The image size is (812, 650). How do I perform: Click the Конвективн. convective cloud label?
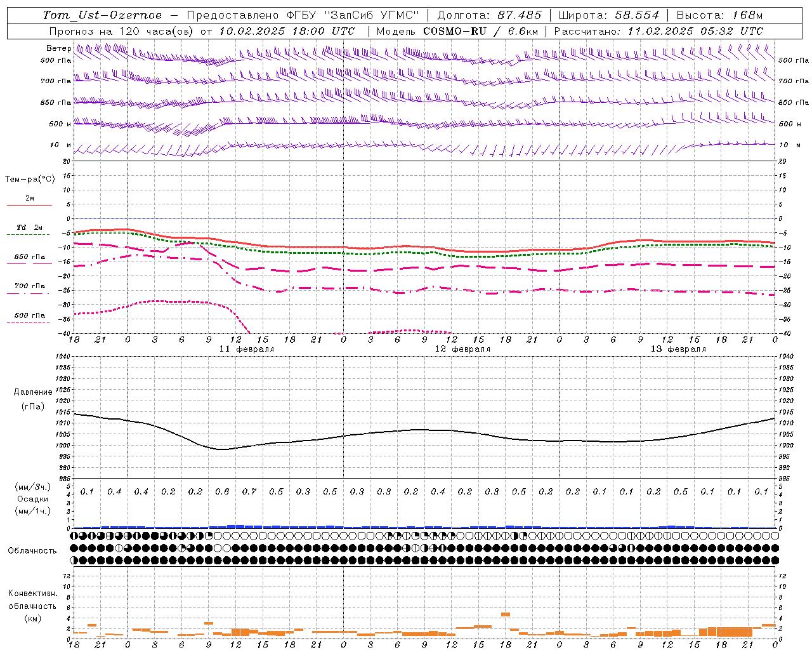pyautogui.click(x=32, y=594)
